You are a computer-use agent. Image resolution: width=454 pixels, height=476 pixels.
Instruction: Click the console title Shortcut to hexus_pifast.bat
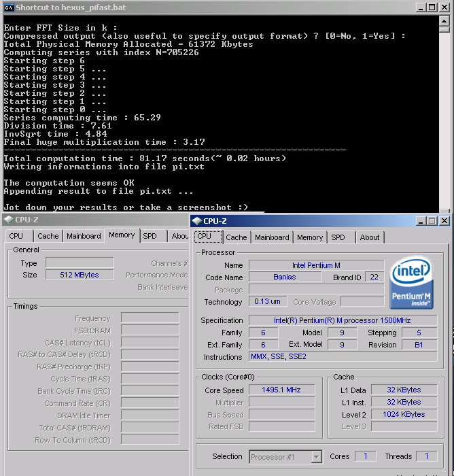point(71,7)
